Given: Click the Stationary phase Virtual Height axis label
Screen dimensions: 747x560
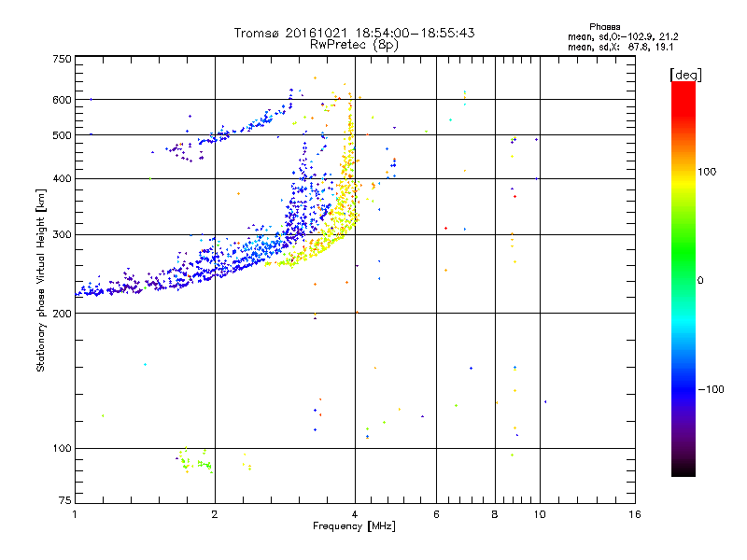Looking at the screenshot, I should tap(41, 280).
